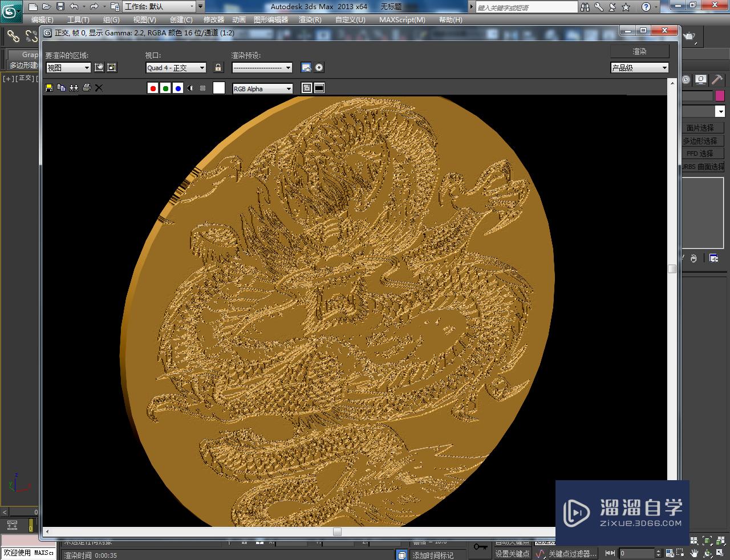Open the 工具(T) menu
Viewport: 730px width, 560px height.
[78, 19]
